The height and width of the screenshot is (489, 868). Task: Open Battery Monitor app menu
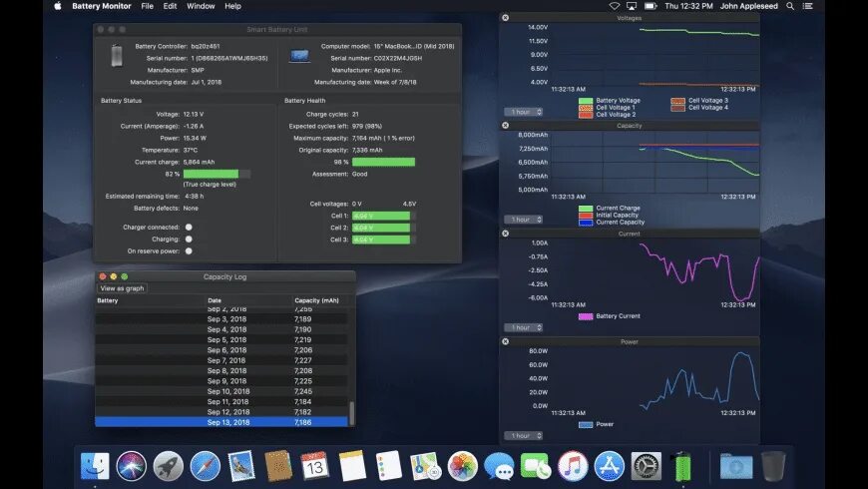click(x=102, y=6)
